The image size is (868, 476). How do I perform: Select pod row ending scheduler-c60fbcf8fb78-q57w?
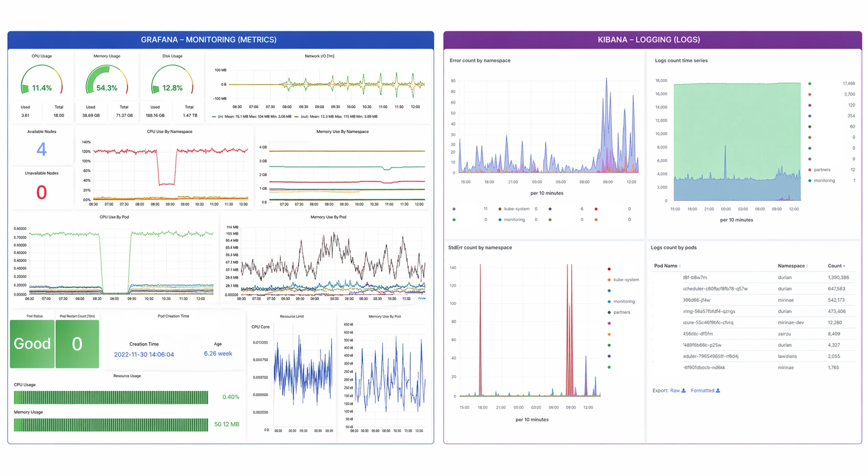click(x=754, y=289)
